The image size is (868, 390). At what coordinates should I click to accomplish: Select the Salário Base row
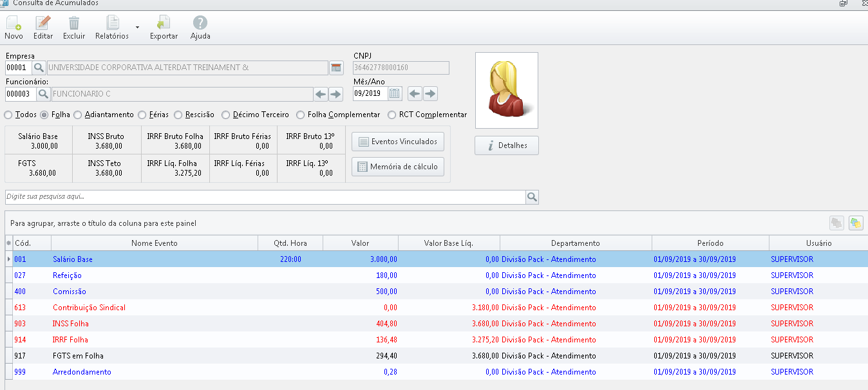tap(436, 259)
